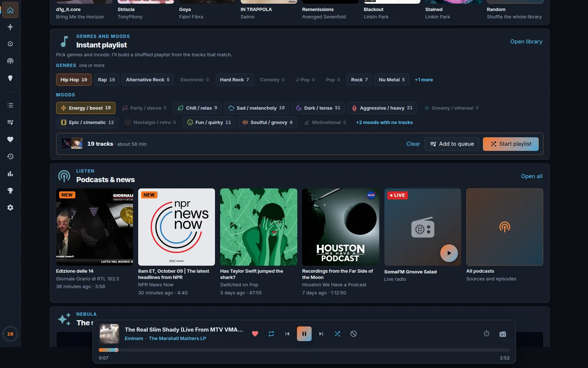
Task: Open the sleep timer icon in player
Action: (487, 334)
